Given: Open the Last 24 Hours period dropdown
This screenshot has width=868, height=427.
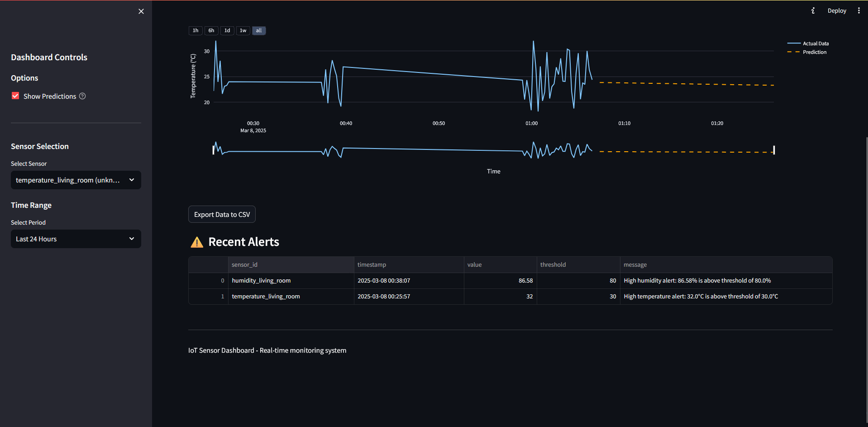Looking at the screenshot, I should 76,239.
